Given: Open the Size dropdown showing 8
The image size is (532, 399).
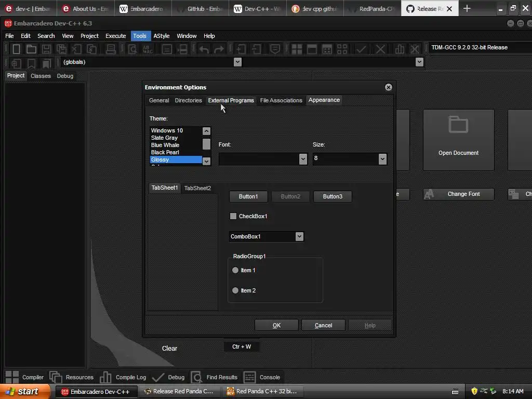Looking at the screenshot, I should 382,159.
